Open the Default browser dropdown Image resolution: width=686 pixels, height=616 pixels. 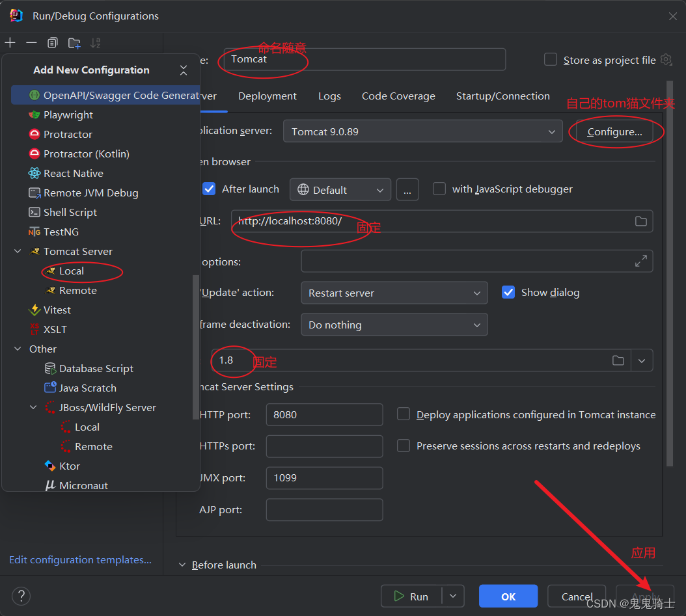coord(340,190)
